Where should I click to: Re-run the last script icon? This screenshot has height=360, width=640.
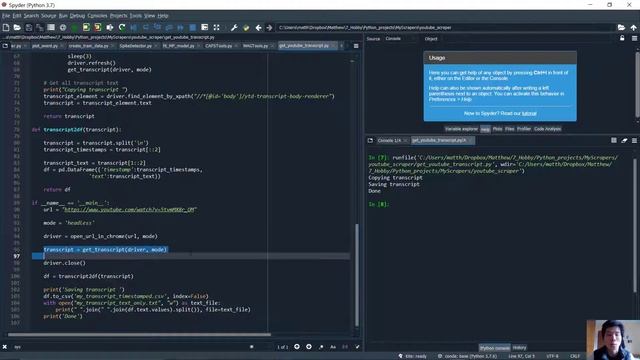(x=122, y=27)
